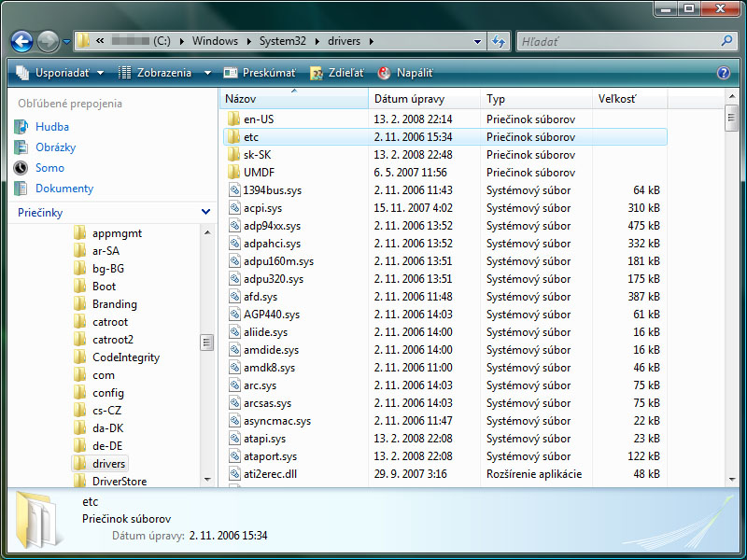747x560 pixels.
Task: Select file name aliide.sys
Action: tap(266, 332)
